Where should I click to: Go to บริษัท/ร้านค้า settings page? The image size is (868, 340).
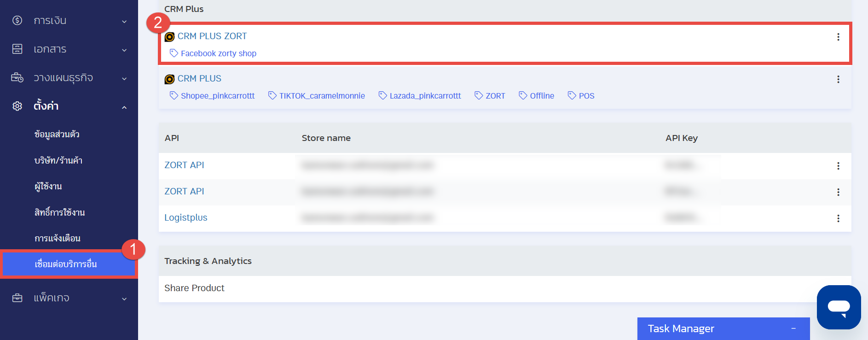click(58, 160)
